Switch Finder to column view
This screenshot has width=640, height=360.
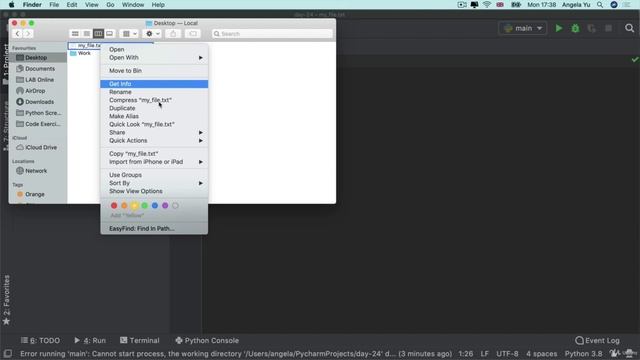98,33
